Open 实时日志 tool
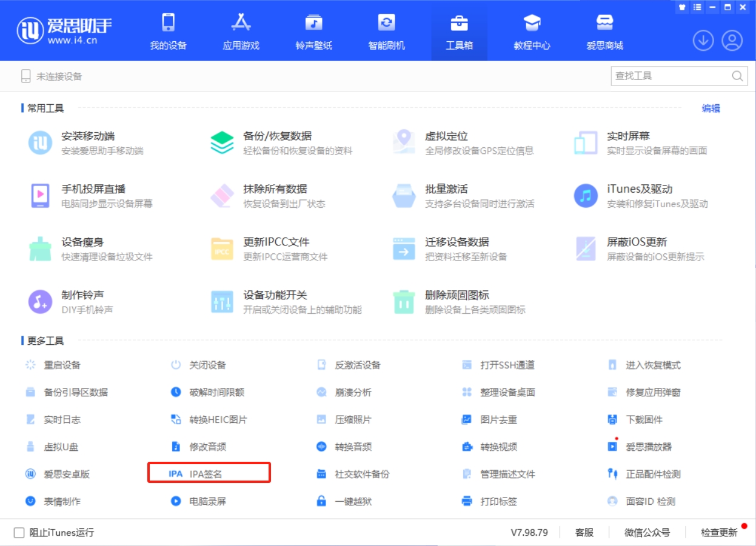The width and height of the screenshot is (756, 546). (x=53, y=420)
